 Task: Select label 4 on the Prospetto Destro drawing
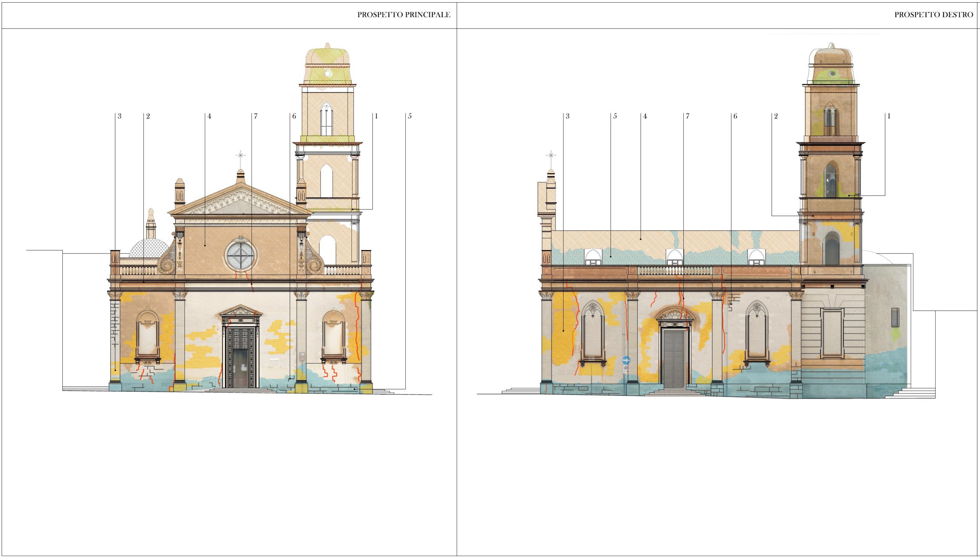645,116
